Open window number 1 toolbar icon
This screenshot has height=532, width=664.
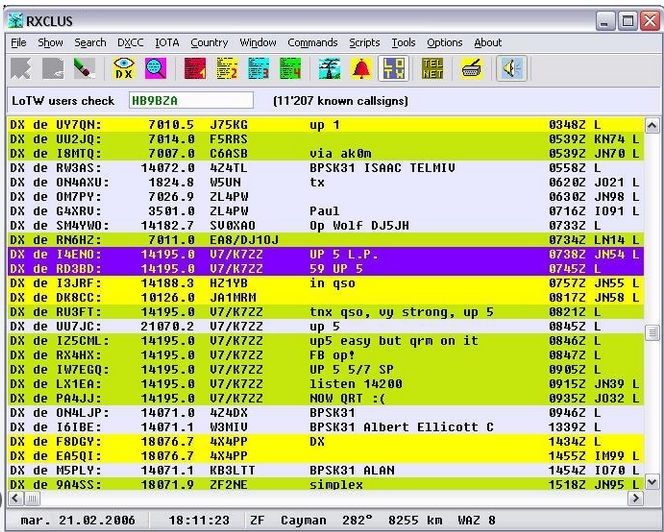coord(195,69)
